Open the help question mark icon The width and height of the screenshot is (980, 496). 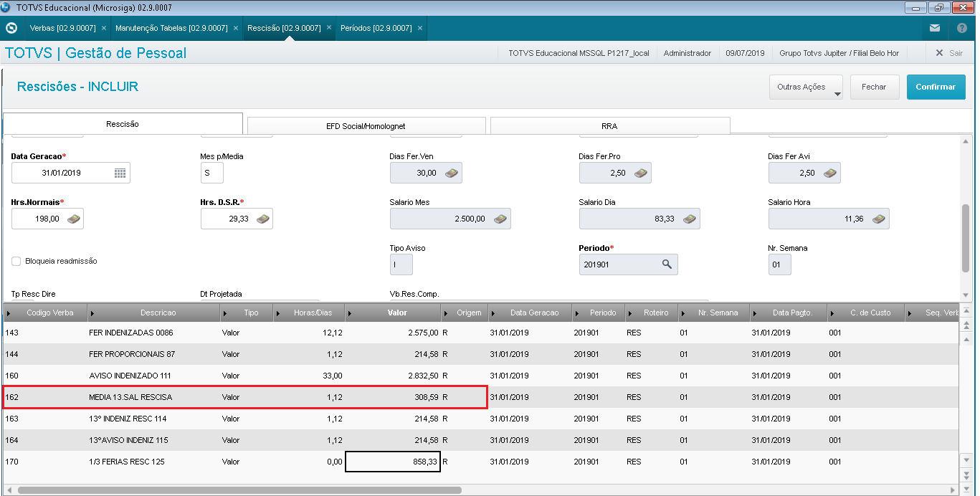(962, 28)
